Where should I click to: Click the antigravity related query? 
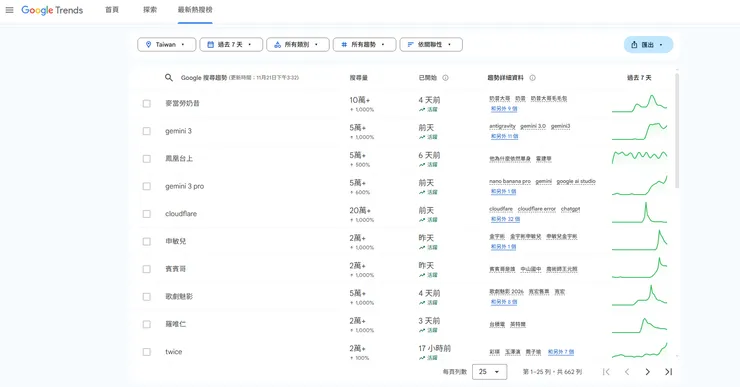pyautogui.click(x=502, y=126)
